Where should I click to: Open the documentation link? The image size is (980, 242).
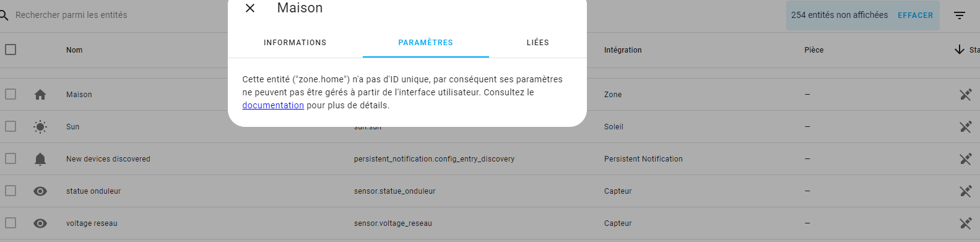pyautogui.click(x=273, y=105)
